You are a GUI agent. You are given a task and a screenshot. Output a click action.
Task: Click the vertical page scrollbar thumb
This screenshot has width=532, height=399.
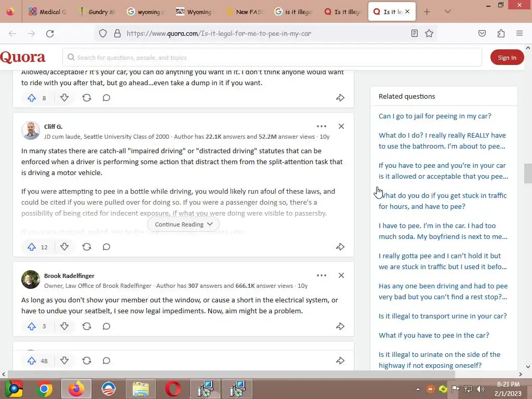528,174
